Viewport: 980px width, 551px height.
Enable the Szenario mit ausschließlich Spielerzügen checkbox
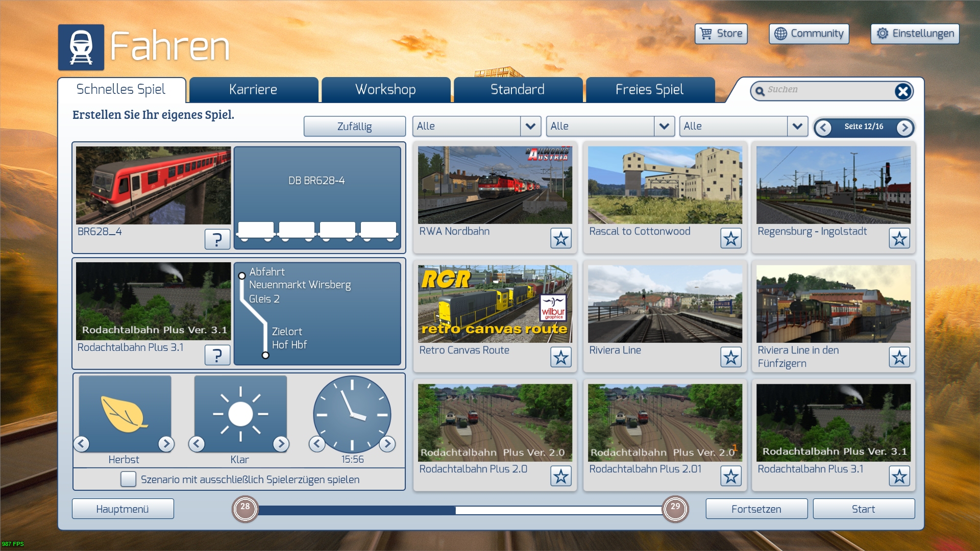[x=128, y=479]
